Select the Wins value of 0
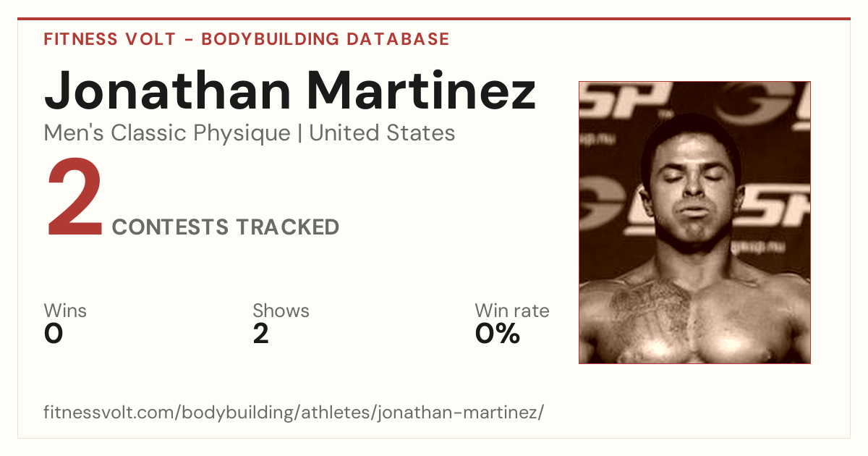This screenshot has width=868, height=456. point(54,334)
